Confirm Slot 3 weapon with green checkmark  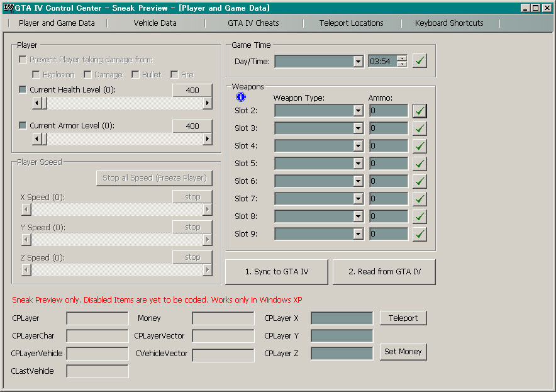[420, 128]
